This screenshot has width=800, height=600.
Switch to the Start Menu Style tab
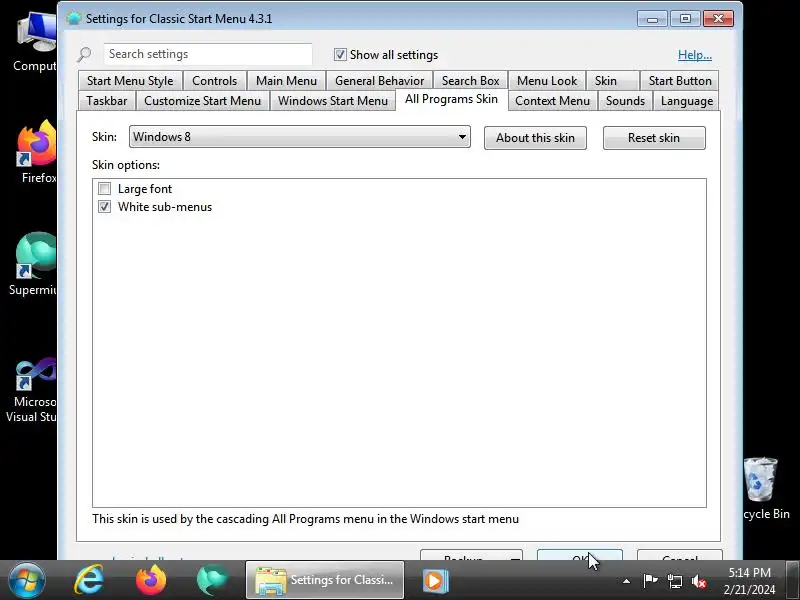tap(130, 81)
